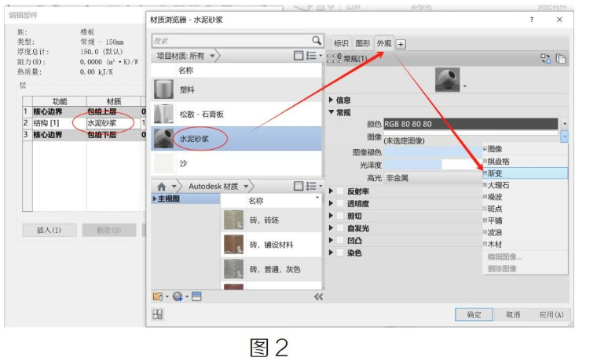
Task: Switch to the 外观 tab
Action: pos(384,43)
